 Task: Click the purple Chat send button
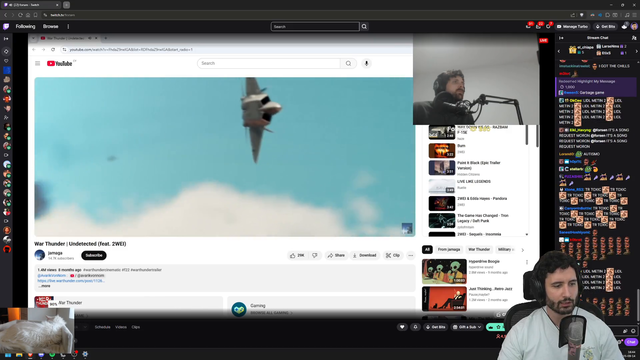[631, 342]
